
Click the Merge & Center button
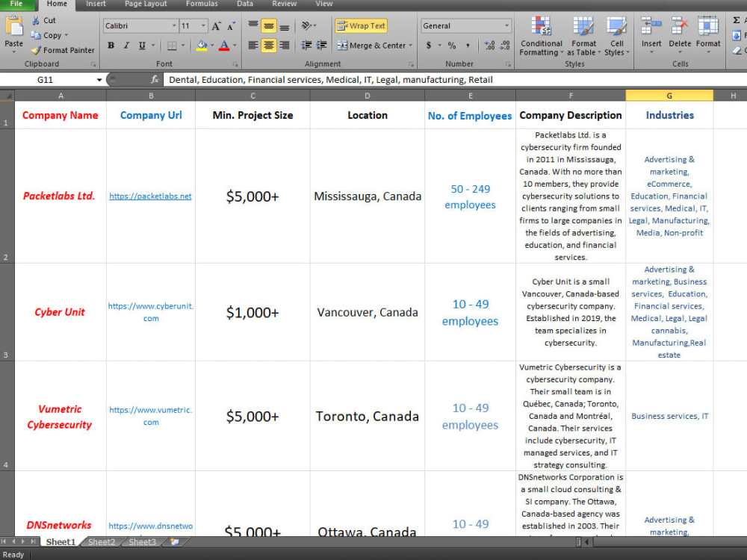click(x=375, y=46)
